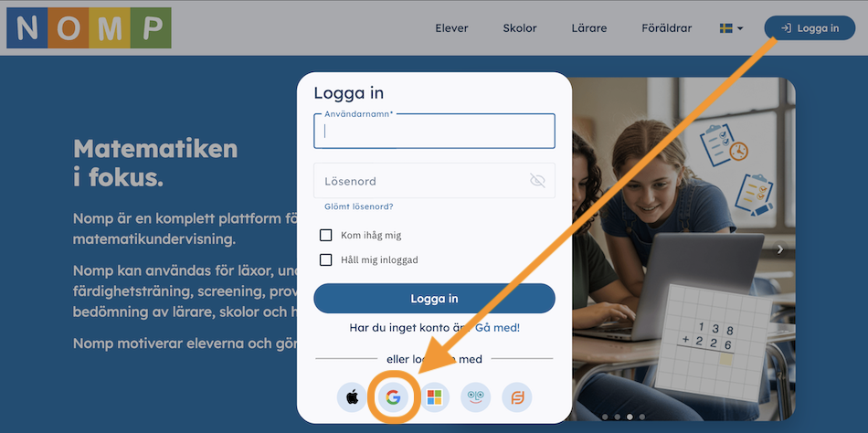
Task: Click the NOMP logo
Action: pos(89,27)
